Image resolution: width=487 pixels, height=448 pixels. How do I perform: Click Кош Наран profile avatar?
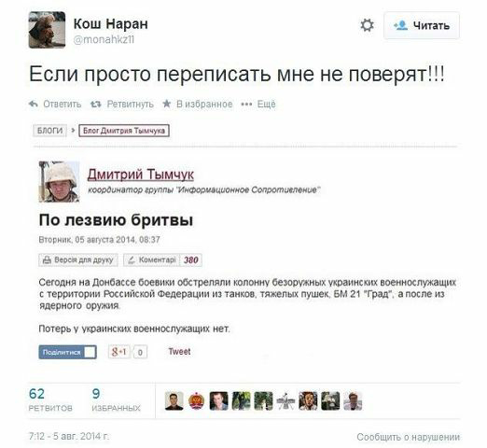(x=47, y=30)
